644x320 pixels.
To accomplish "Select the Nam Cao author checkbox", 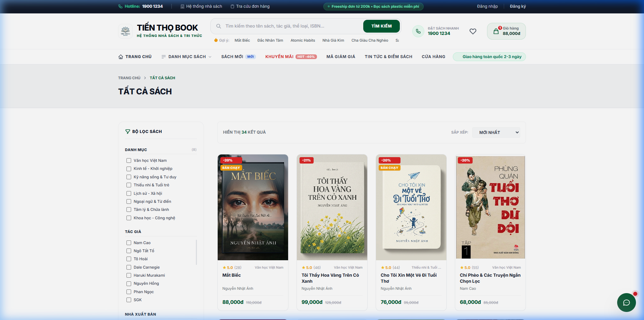I will (x=129, y=243).
